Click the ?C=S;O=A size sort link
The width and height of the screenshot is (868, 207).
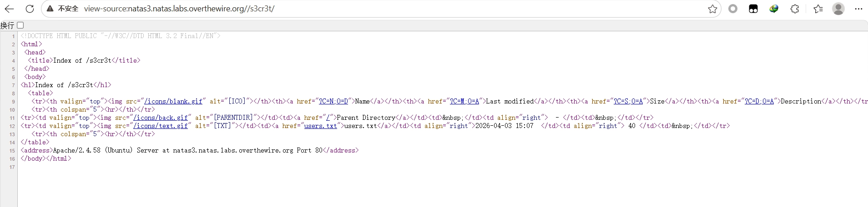tap(628, 101)
